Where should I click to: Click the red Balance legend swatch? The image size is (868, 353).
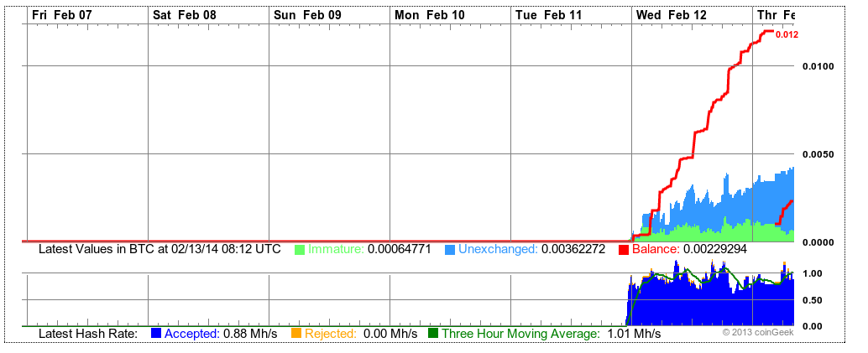coord(624,250)
